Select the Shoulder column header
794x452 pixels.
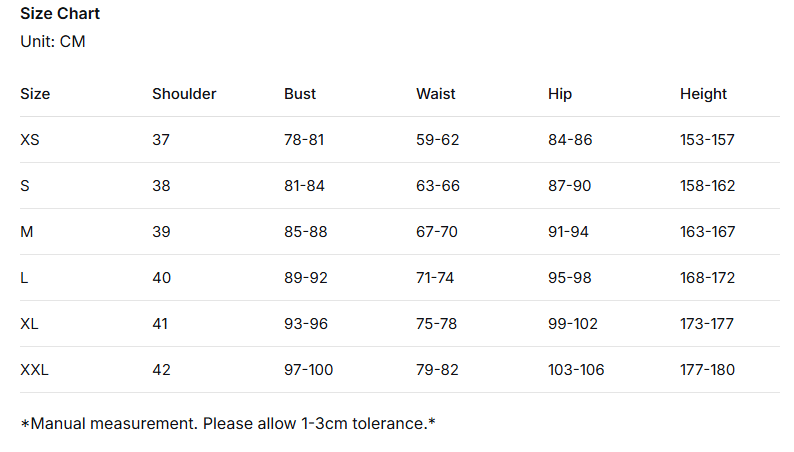tap(184, 94)
